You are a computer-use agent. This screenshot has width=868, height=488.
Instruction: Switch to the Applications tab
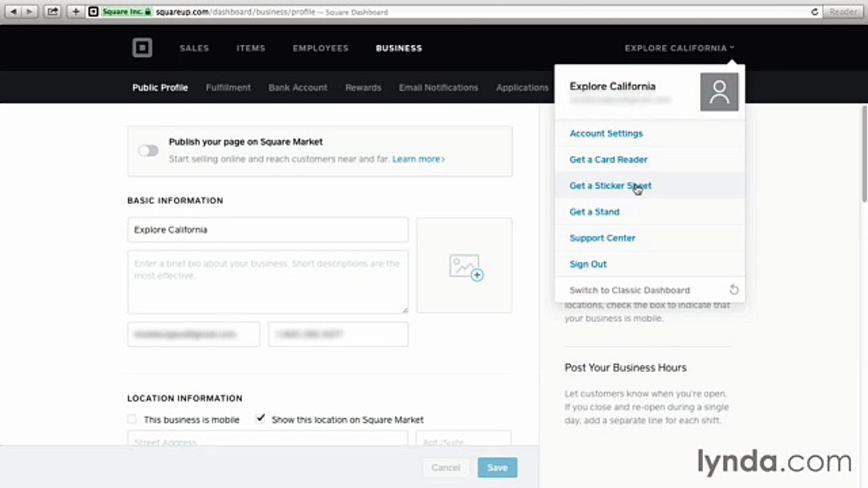pyautogui.click(x=522, y=87)
